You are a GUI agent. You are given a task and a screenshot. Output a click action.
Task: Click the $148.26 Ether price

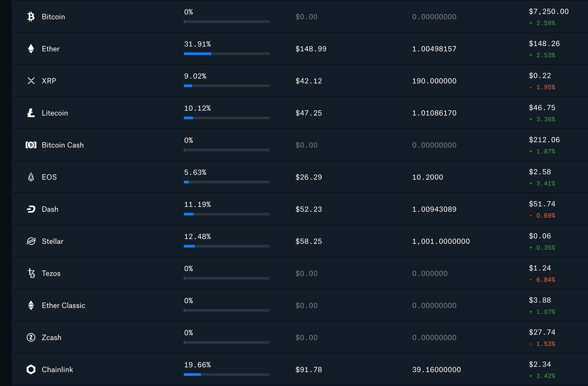544,44
